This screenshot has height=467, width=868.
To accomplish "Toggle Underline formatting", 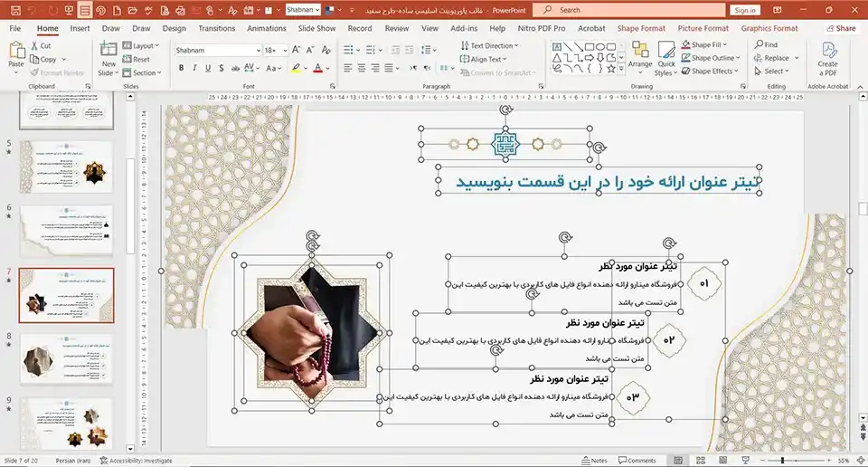I will (208, 68).
